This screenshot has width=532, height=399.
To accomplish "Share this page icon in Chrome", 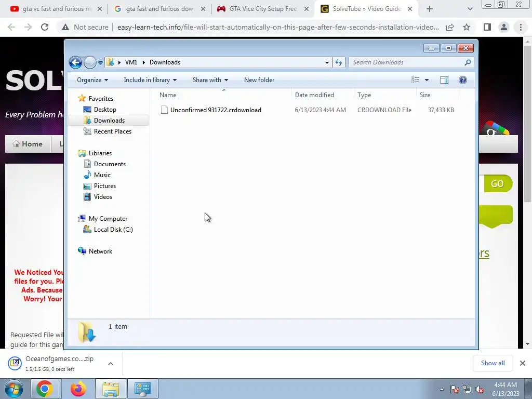I will [x=450, y=27].
